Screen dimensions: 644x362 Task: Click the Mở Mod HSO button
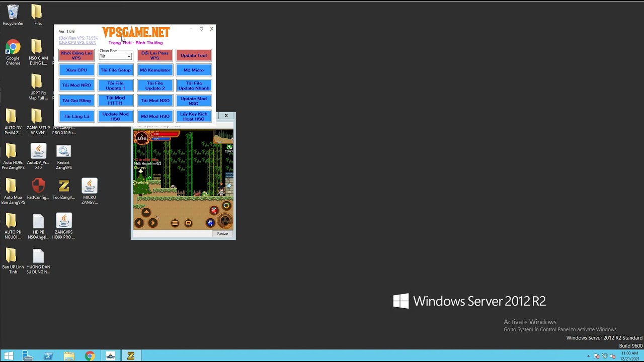pyautogui.click(x=155, y=116)
